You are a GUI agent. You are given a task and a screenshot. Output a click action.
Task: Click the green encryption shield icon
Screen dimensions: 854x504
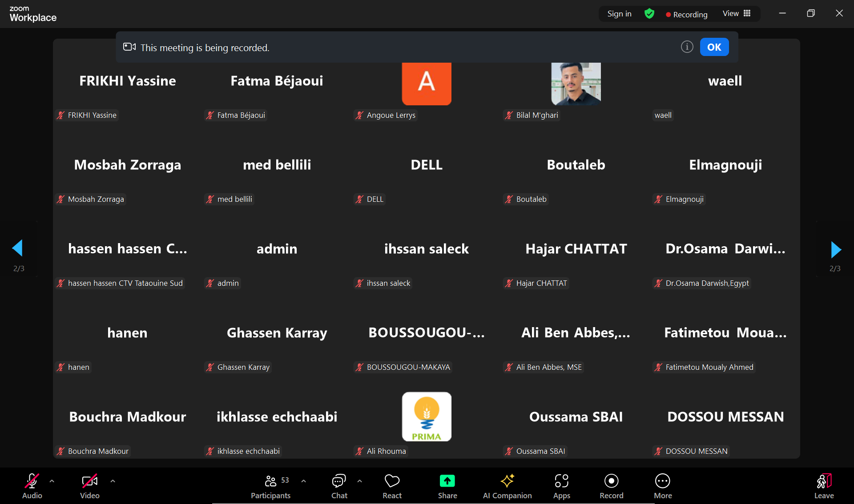tap(649, 14)
